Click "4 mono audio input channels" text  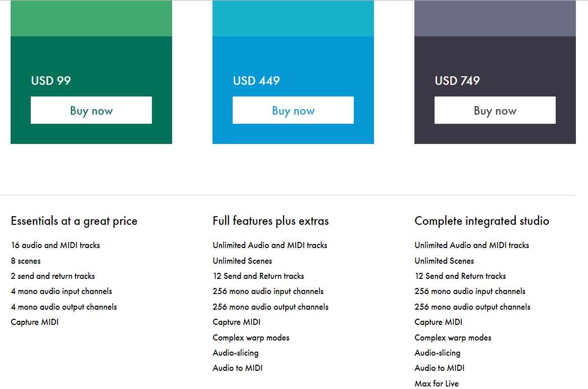pos(62,291)
